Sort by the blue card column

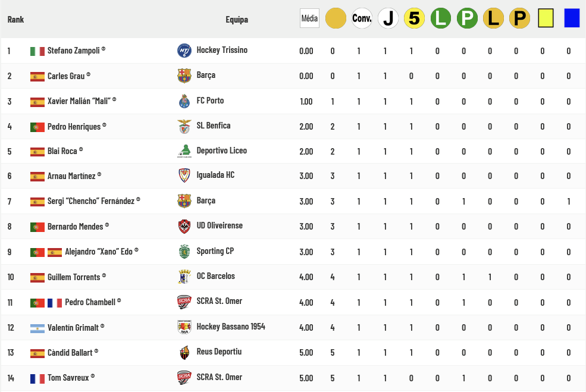click(572, 18)
